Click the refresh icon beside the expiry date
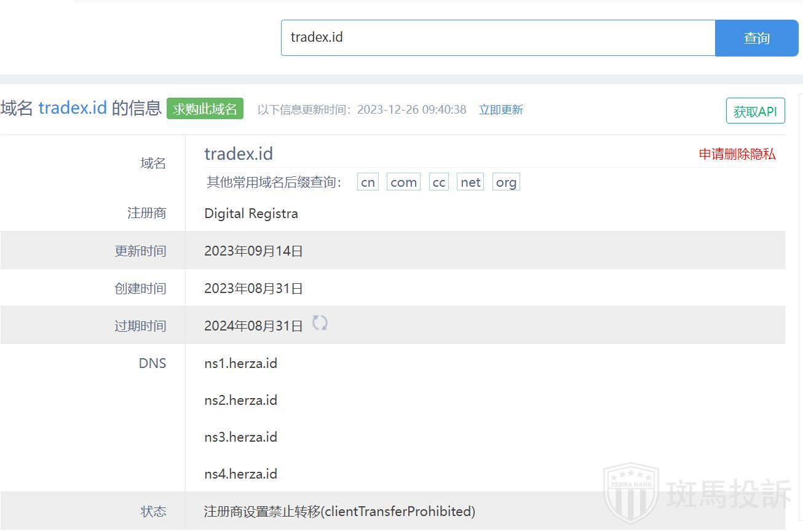 [320, 323]
